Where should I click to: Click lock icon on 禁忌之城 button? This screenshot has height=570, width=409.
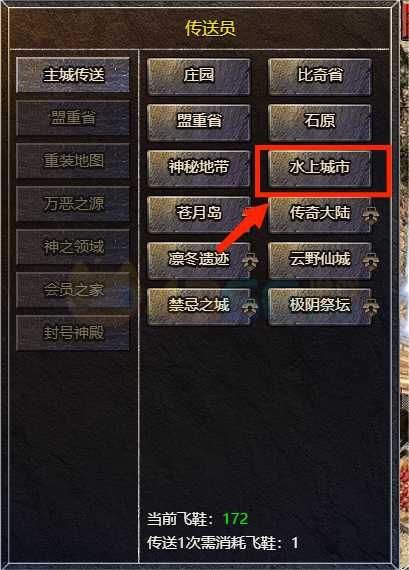(249, 308)
